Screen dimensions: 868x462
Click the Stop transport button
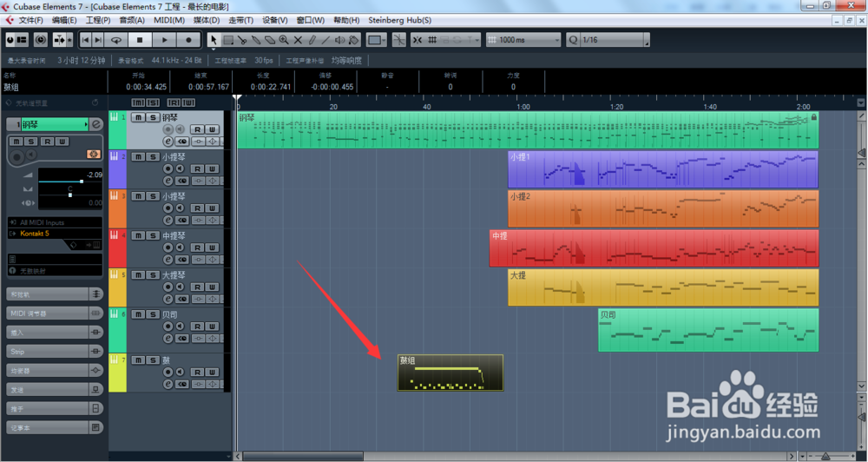140,40
